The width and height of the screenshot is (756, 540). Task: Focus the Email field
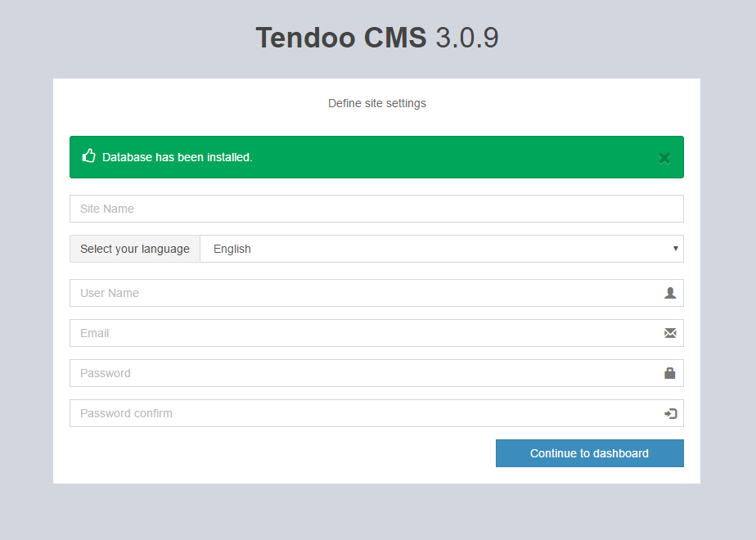tap(376, 333)
